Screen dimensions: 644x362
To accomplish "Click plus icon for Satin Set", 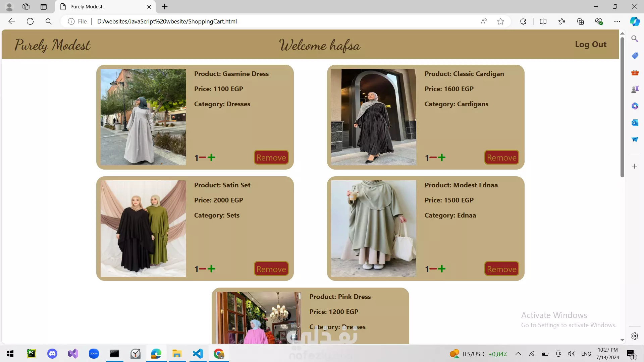I will point(211,269).
